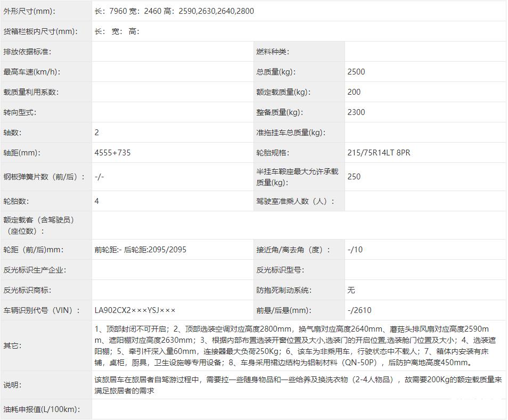Screen dimensions: 508x420
Task: Select the tire spec 215/75R14LT 8PR
Action: coord(379,153)
